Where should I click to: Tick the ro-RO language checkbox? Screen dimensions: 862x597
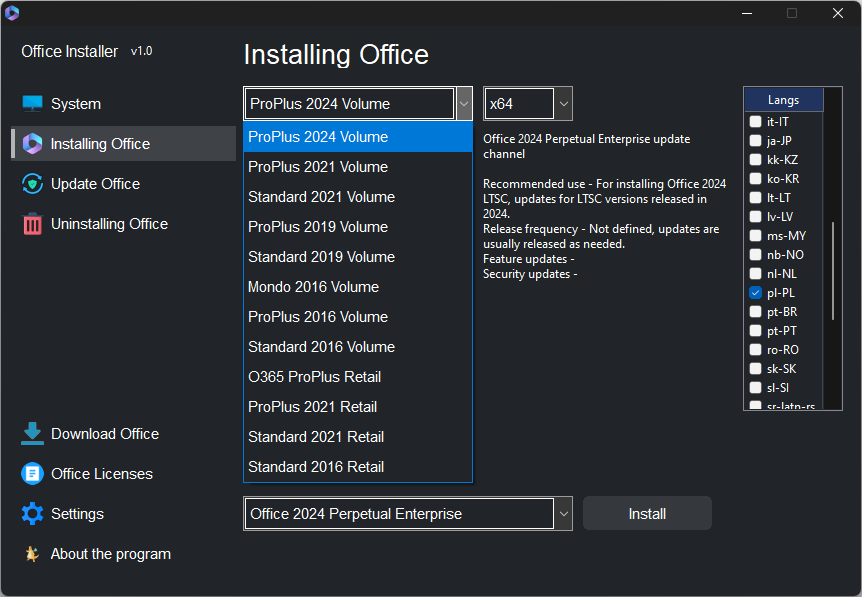click(755, 350)
